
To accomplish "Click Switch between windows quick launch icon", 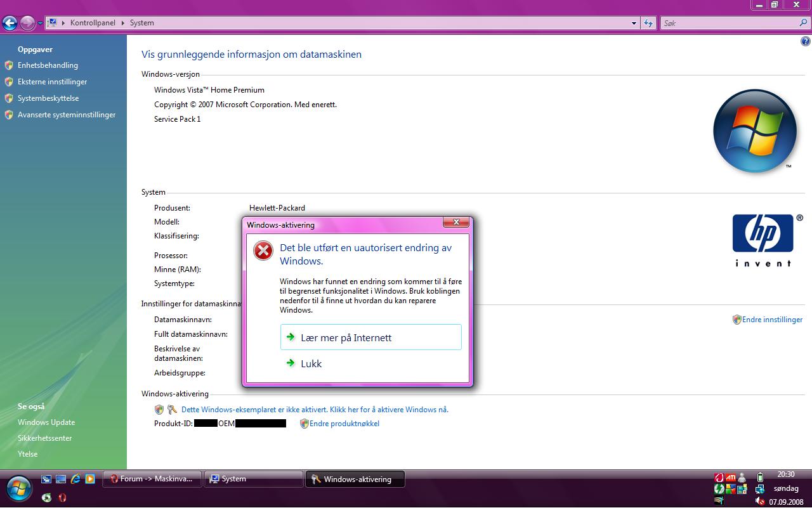I will [46, 479].
